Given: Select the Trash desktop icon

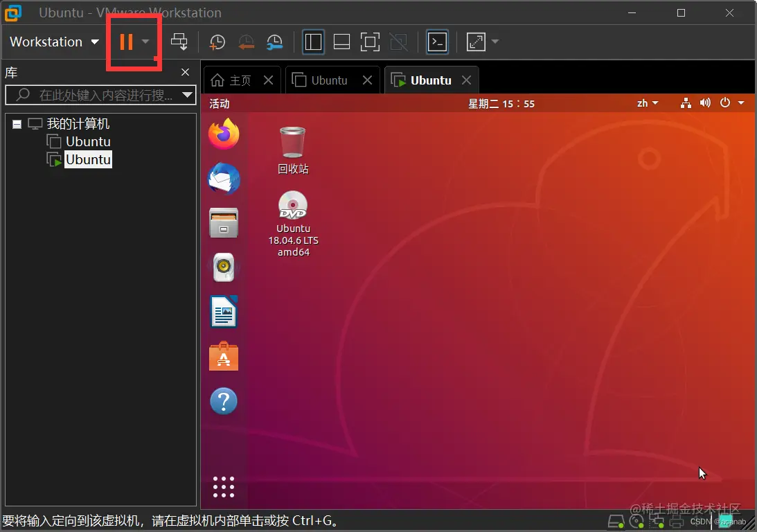Looking at the screenshot, I should (292, 150).
